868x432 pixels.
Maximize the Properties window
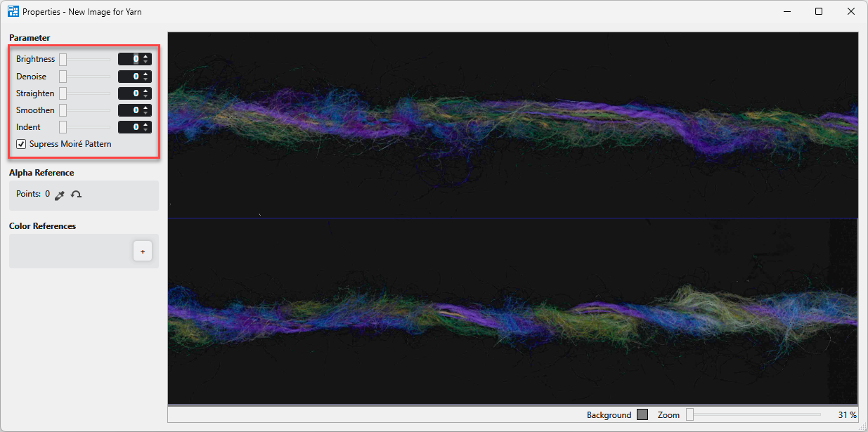818,11
